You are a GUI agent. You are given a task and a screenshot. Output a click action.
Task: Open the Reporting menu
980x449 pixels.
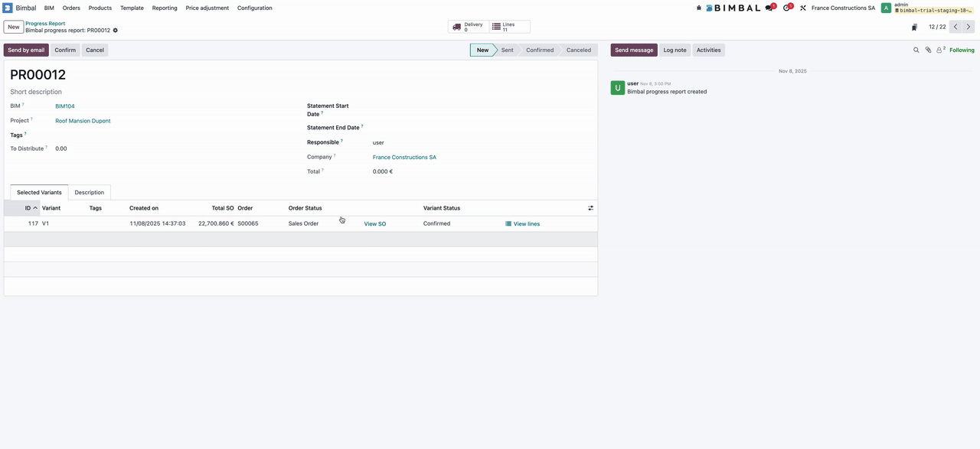[165, 8]
